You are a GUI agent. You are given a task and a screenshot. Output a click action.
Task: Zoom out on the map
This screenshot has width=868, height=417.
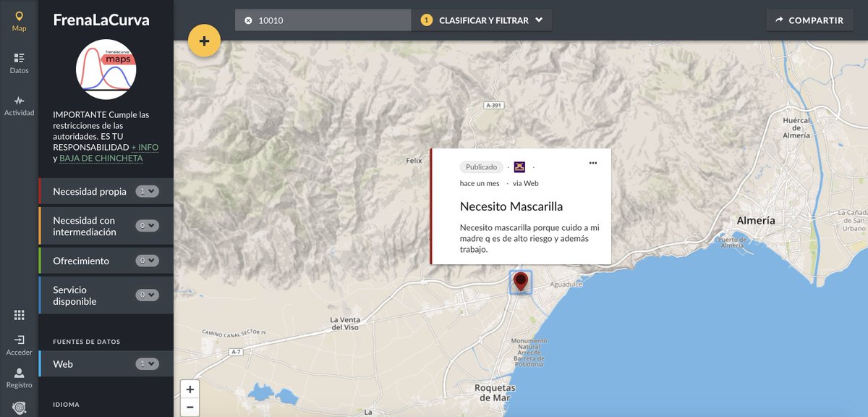[x=190, y=408]
